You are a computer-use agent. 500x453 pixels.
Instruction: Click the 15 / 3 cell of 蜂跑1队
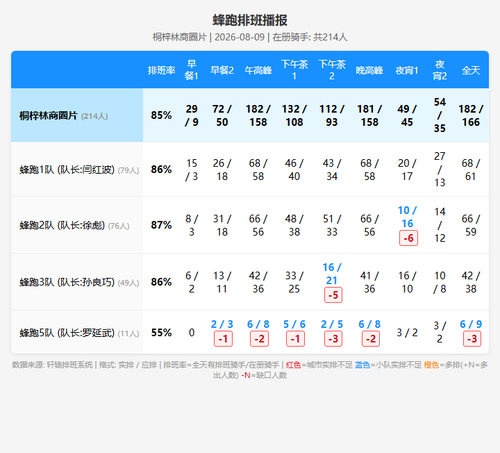pyautogui.click(x=192, y=169)
